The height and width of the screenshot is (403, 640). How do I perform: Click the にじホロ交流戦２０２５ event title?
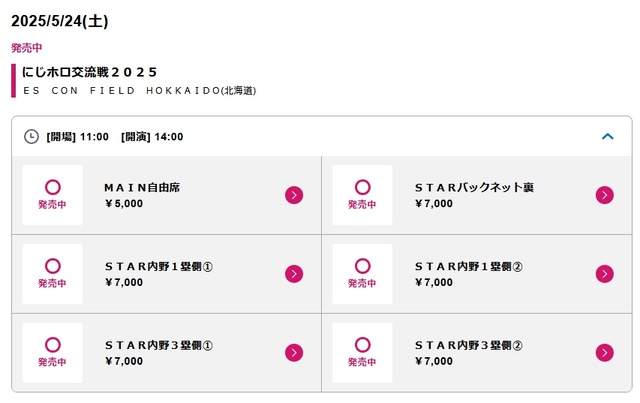click(89, 72)
